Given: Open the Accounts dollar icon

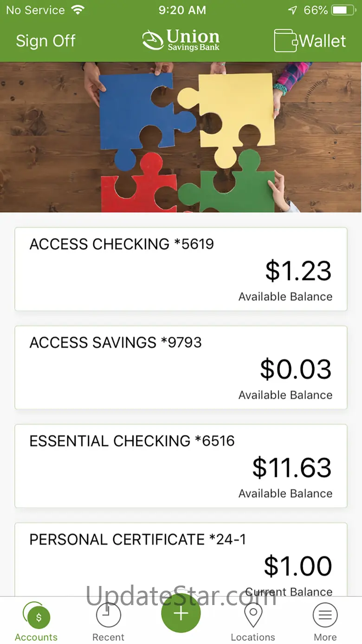Looking at the screenshot, I should click(39, 617).
